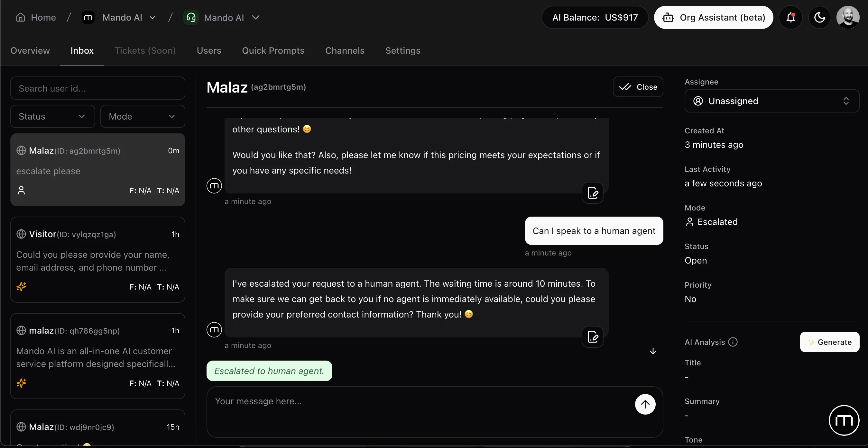Image resolution: width=868 pixels, height=448 pixels.
Task: Click the user icon on the Malaz conversation card
Action: (21, 190)
